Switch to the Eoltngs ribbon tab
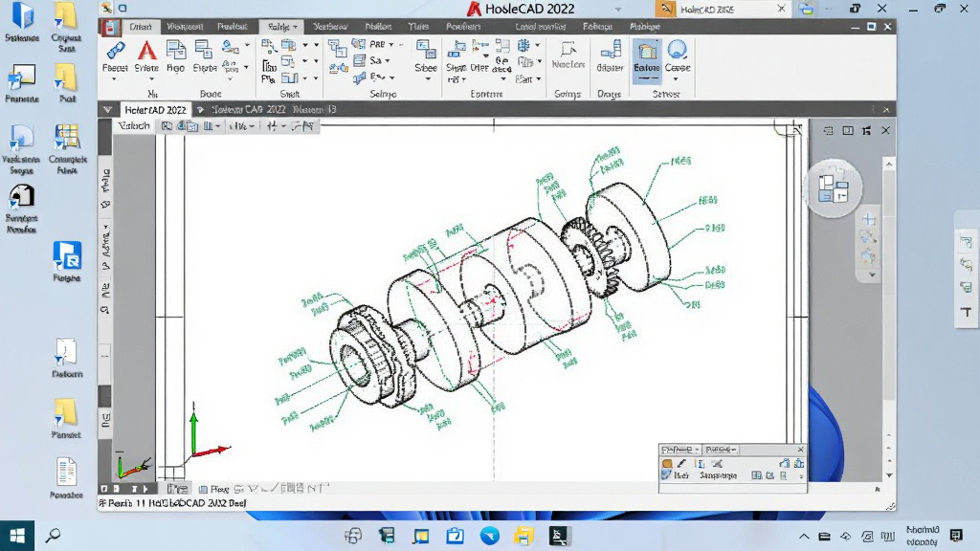 pyautogui.click(x=597, y=27)
